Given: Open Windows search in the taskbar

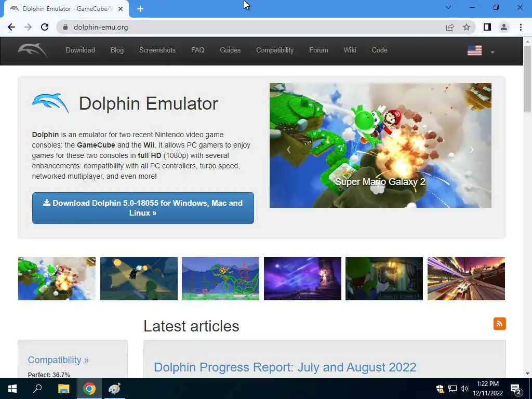Looking at the screenshot, I should pos(37,389).
